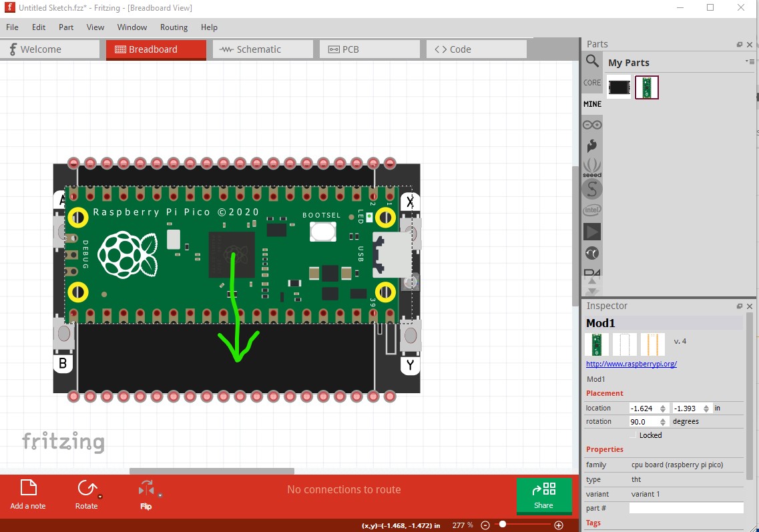
Task: Click the zoom in plus icon
Action: click(559, 525)
